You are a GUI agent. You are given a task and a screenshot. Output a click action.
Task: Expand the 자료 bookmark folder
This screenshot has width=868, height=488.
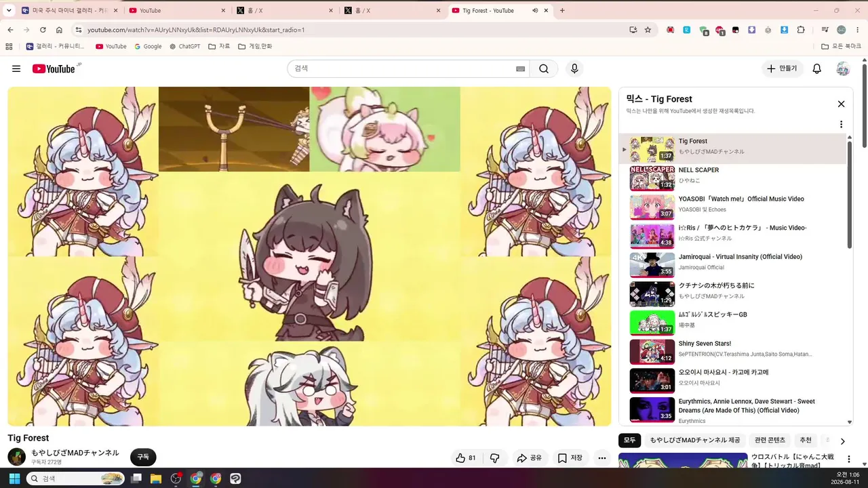coord(219,46)
